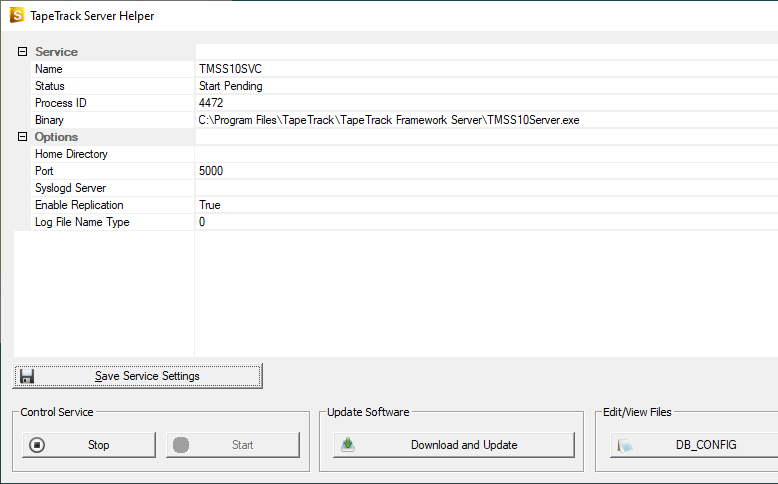Viewport: 778px width, 484px height.
Task: Save Service Settings
Action: pos(137,376)
